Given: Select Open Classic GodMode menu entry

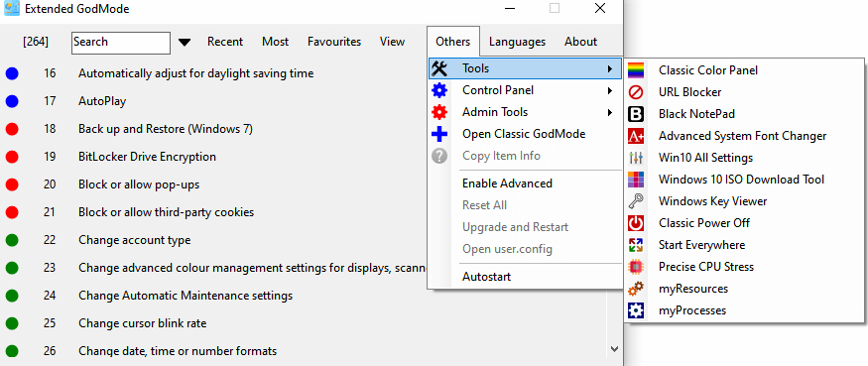Looking at the screenshot, I should pyautogui.click(x=525, y=134).
